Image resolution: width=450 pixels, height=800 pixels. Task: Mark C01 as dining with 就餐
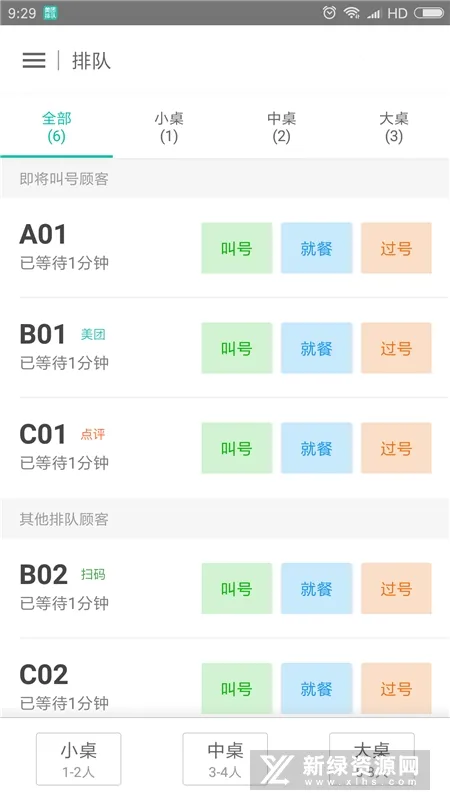pos(316,448)
